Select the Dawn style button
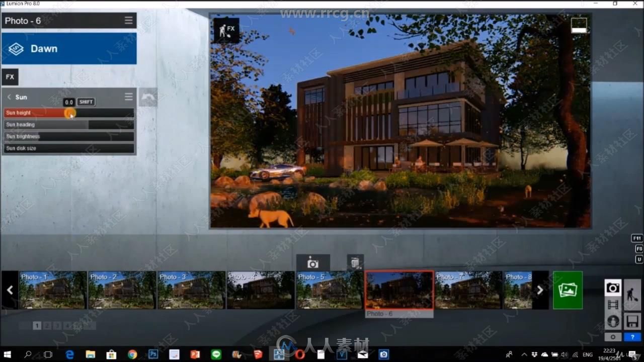Image resolution: width=644 pixels, height=362 pixels. point(69,49)
